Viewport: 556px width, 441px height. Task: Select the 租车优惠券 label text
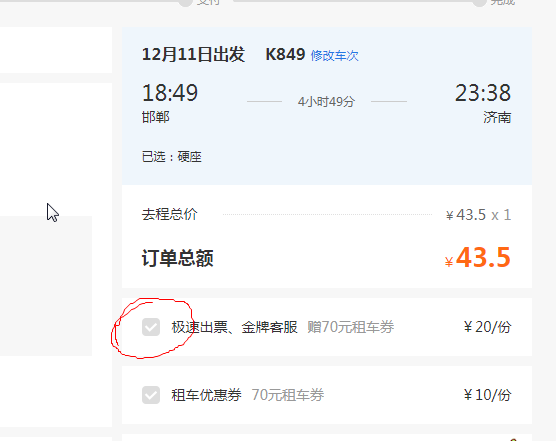(x=206, y=395)
